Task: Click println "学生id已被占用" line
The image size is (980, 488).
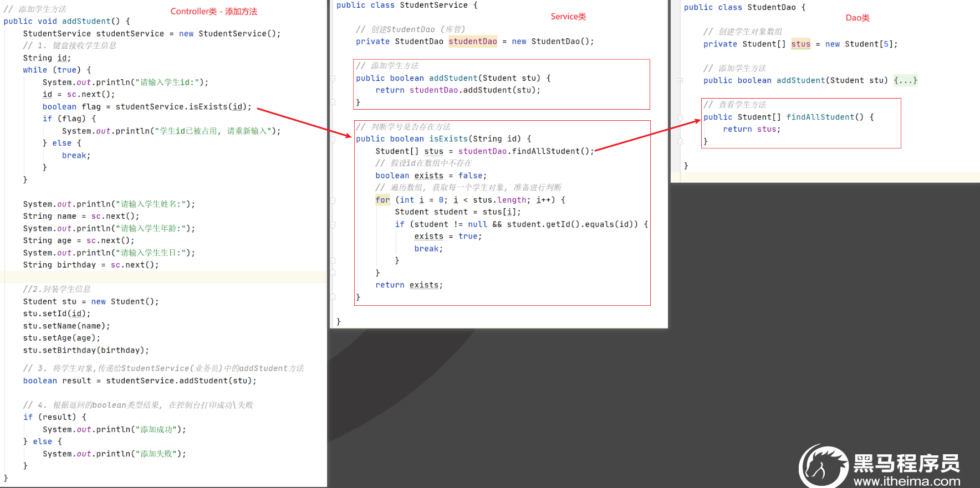Action: point(171,131)
